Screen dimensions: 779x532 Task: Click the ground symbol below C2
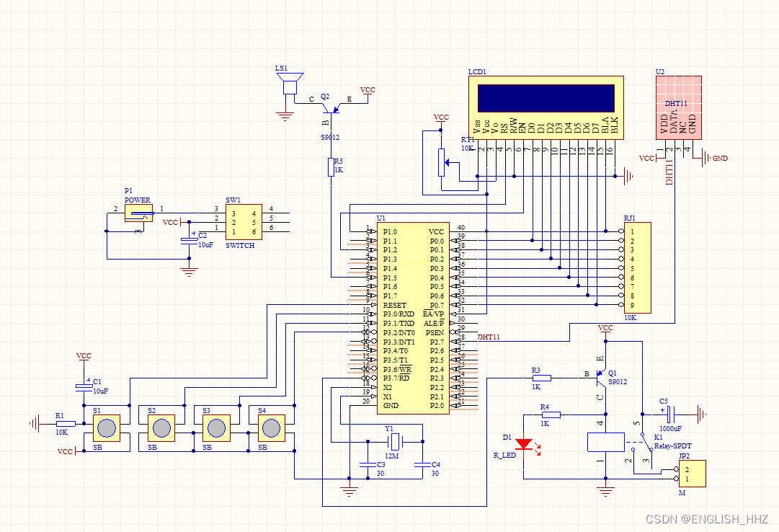point(190,272)
